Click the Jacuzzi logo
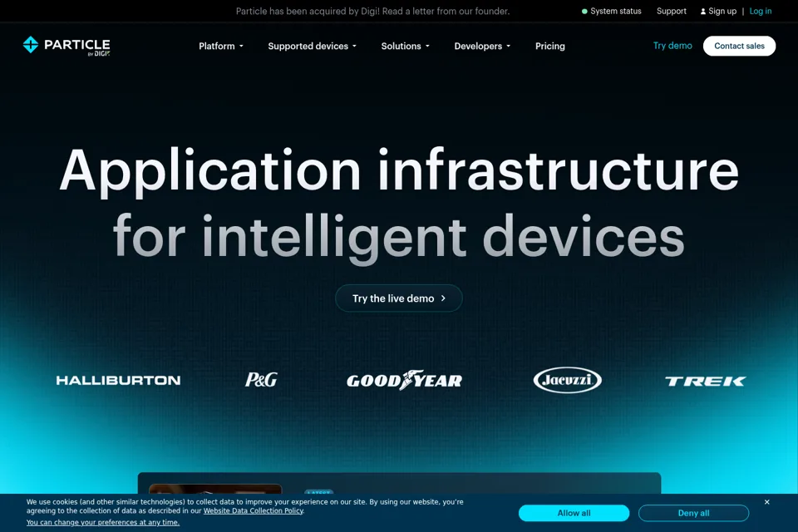Screen dimensions: 798x532 (x=568, y=380)
